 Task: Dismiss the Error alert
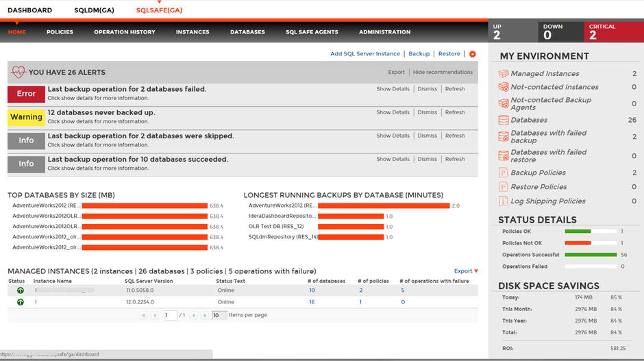(427, 89)
